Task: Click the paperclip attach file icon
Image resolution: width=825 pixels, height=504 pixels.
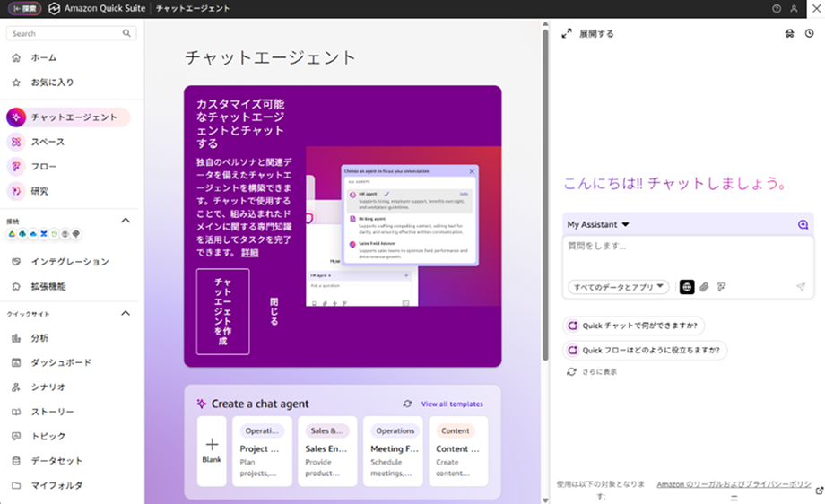Action: tap(704, 287)
